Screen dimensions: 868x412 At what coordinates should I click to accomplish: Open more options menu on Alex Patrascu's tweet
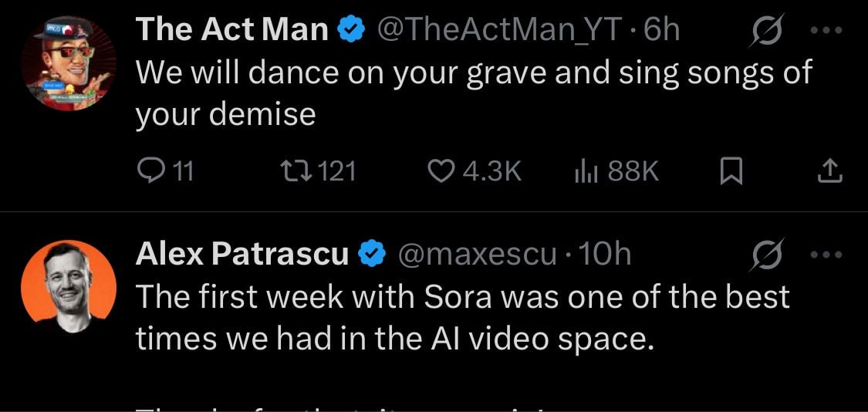pyautogui.click(x=828, y=255)
